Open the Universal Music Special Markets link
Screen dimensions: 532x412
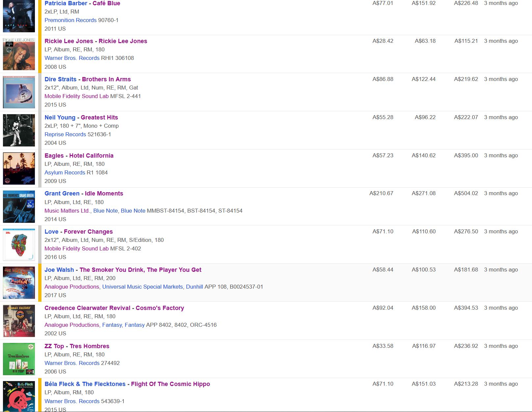click(x=142, y=287)
